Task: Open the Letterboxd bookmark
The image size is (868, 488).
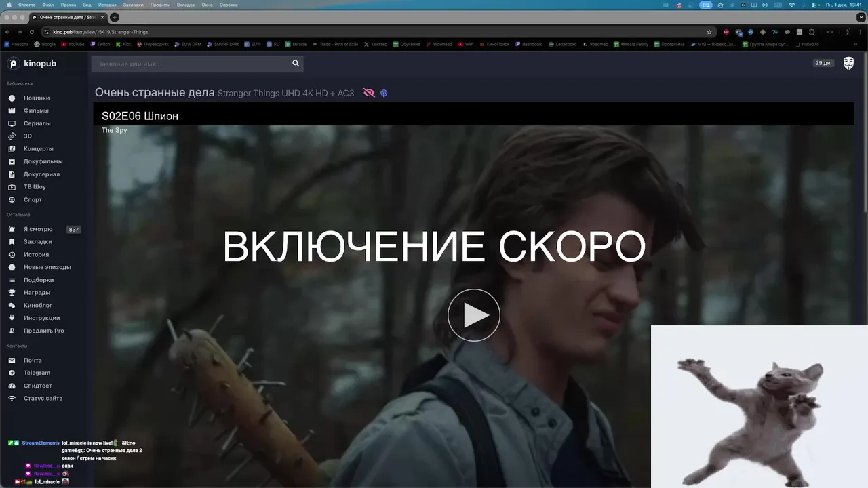Action: coord(562,44)
